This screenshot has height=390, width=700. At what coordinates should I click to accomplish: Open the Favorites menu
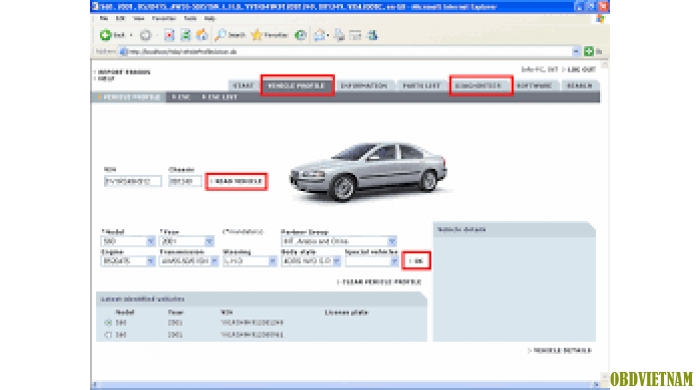coord(164,18)
